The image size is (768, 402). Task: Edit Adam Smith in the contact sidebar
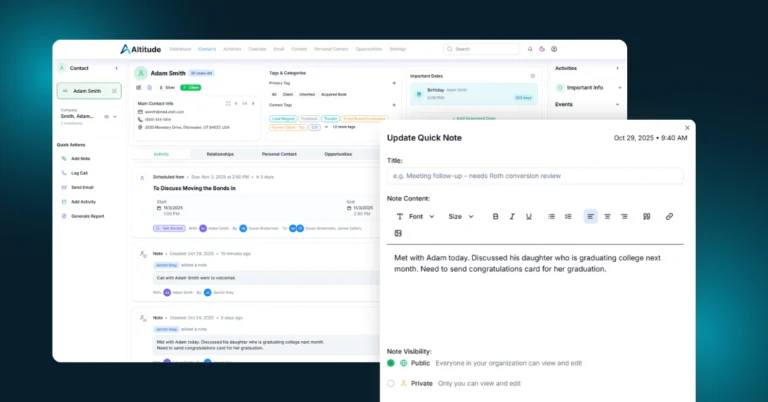pyautogui.click(x=114, y=91)
